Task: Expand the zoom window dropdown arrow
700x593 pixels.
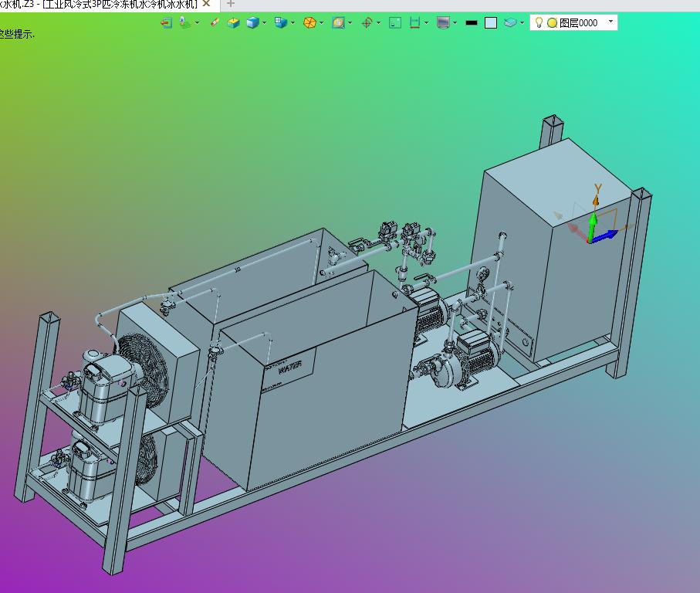Action: pyautogui.click(x=350, y=22)
